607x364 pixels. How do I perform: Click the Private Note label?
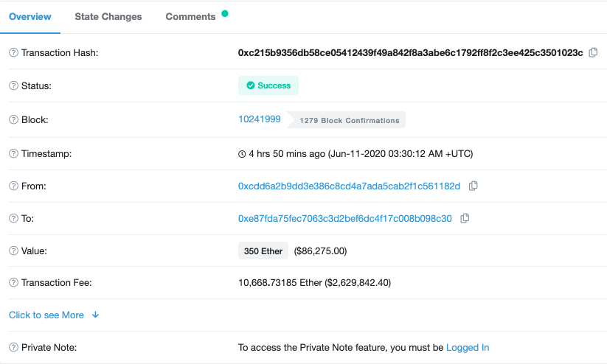pyautogui.click(x=49, y=347)
